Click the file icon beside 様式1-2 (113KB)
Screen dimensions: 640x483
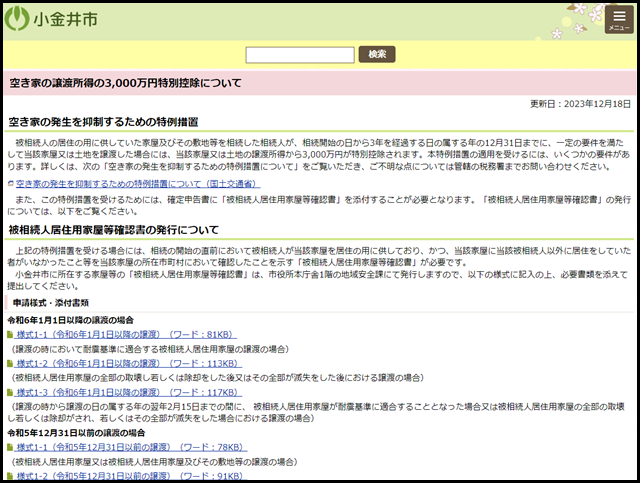pos(10,363)
